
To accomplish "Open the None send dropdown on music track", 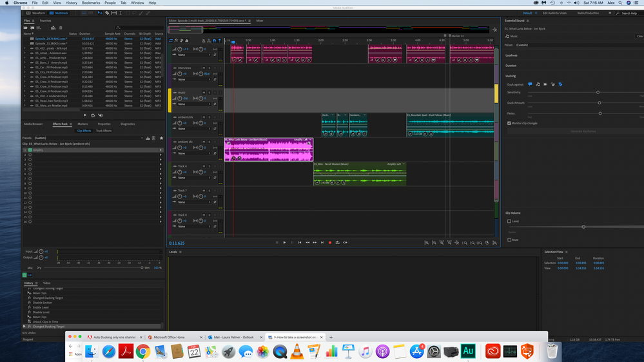I will (194, 104).
